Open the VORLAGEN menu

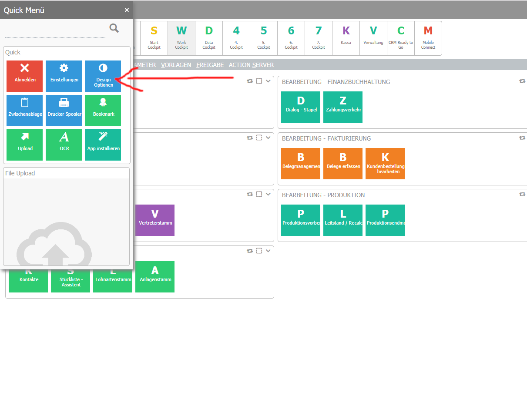(176, 65)
